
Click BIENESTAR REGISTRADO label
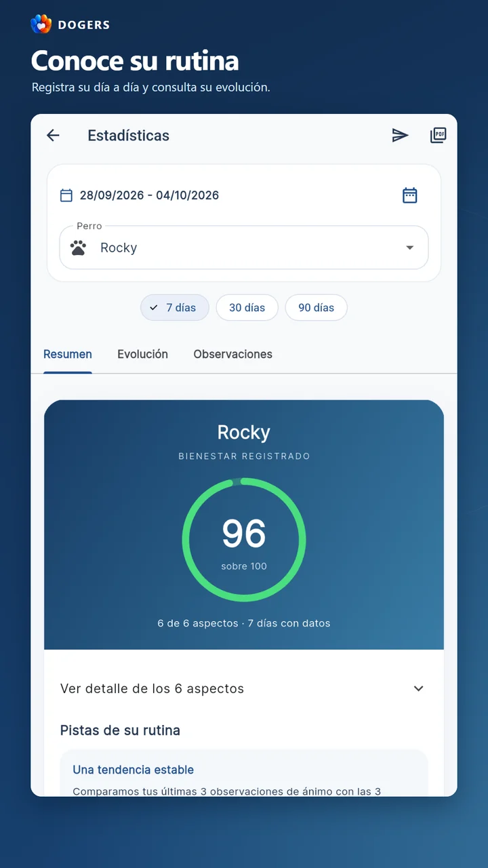pos(244,456)
